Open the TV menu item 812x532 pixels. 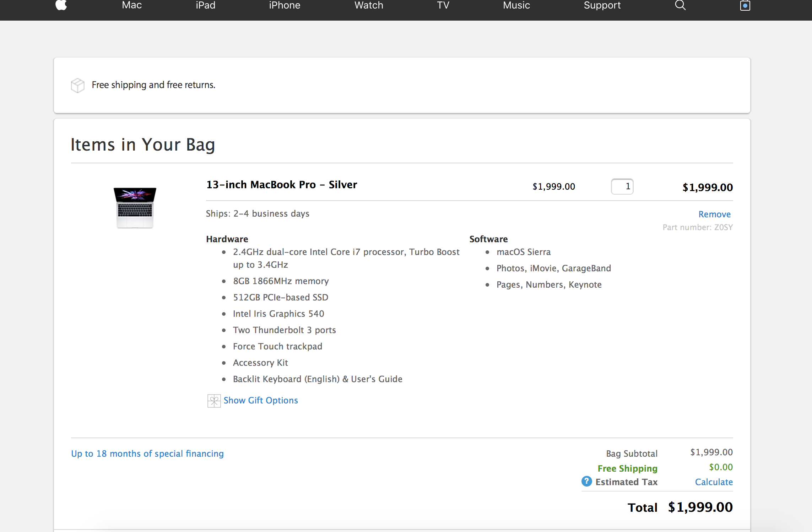(x=443, y=5)
